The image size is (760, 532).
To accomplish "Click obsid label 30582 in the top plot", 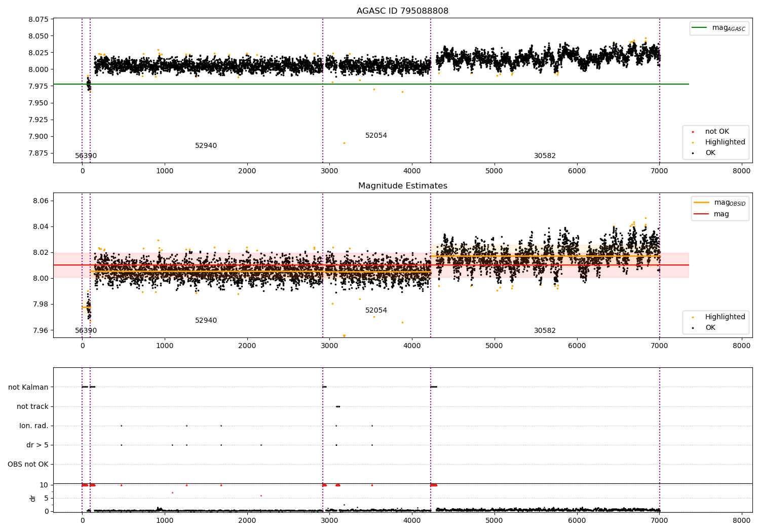I will [545, 156].
